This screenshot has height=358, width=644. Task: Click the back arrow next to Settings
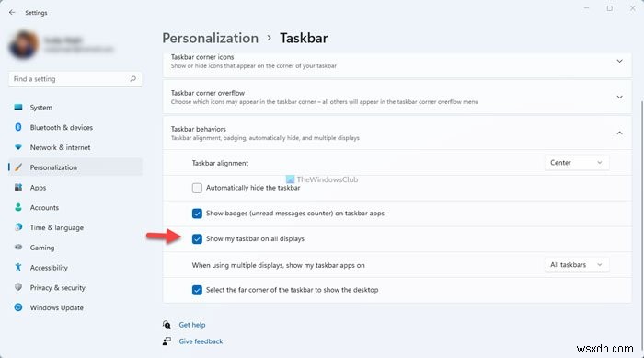pyautogui.click(x=12, y=12)
